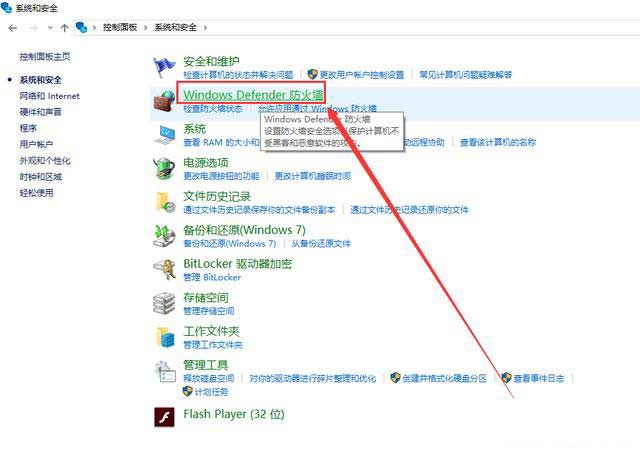Click 通过文件历史记录还原你的文件 link
Image resolution: width=640 pixels, height=456 pixels.
tap(410, 210)
